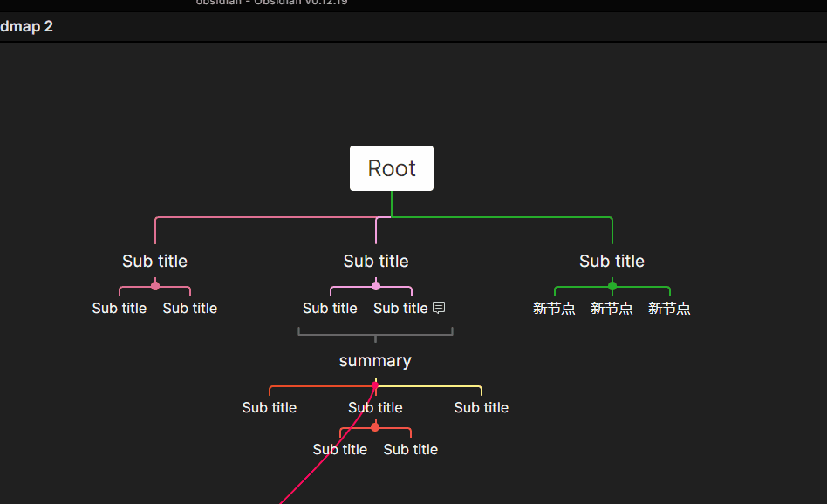Image resolution: width=827 pixels, height=504 pixels.
Task: Select summary's middle Sub title child above orange dot
Action: click(x=375, y=407)
